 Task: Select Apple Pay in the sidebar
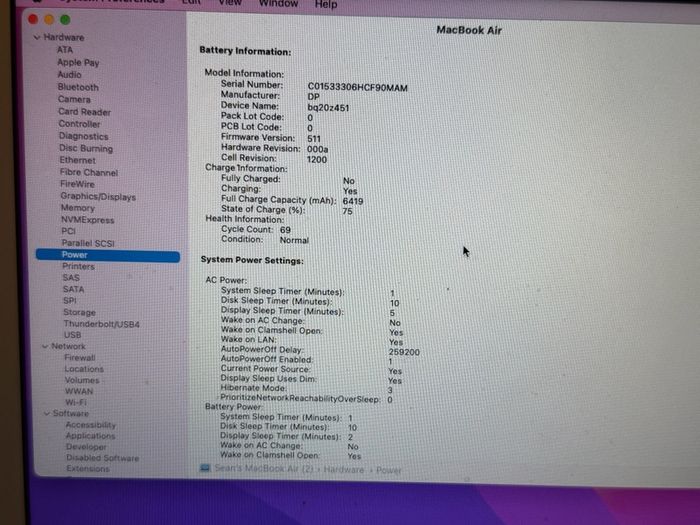pos(78,62)
